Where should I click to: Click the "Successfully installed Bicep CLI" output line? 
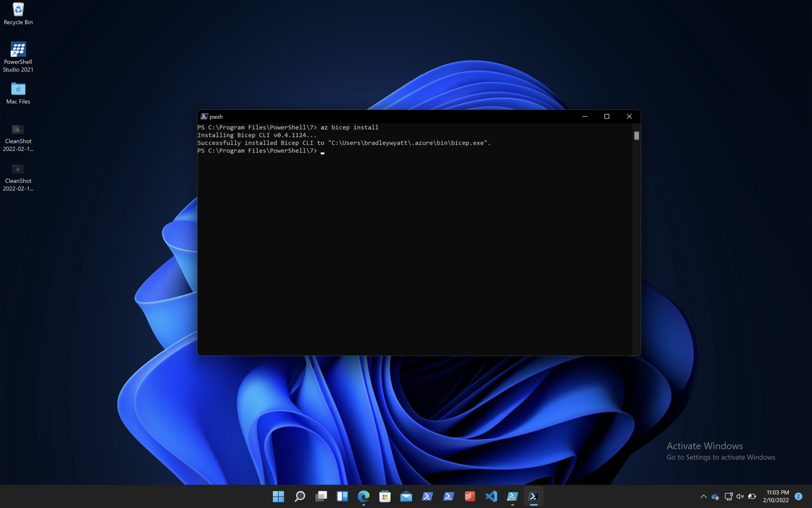[x=344, y=143]
